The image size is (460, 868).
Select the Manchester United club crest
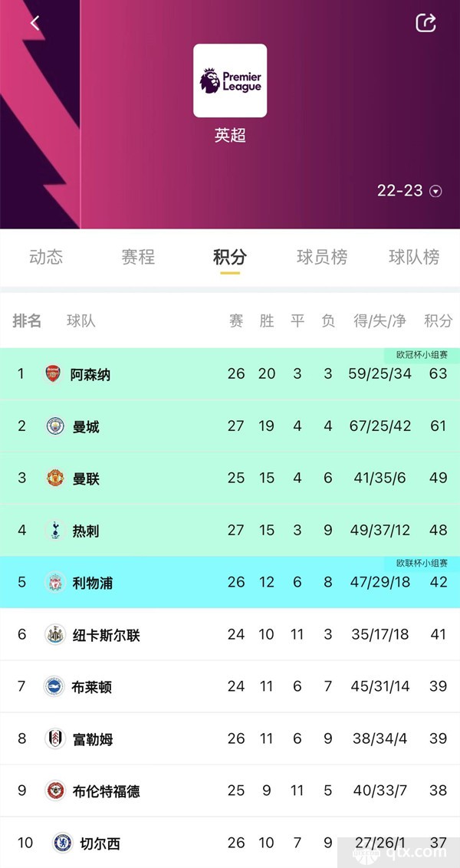point(54,478)
